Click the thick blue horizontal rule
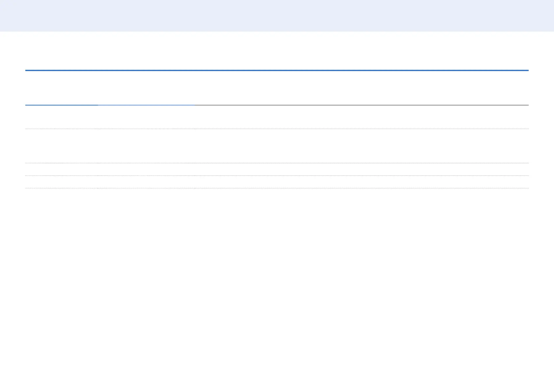Viewport: 554px width, 392px height. click(x=277, y=70)
